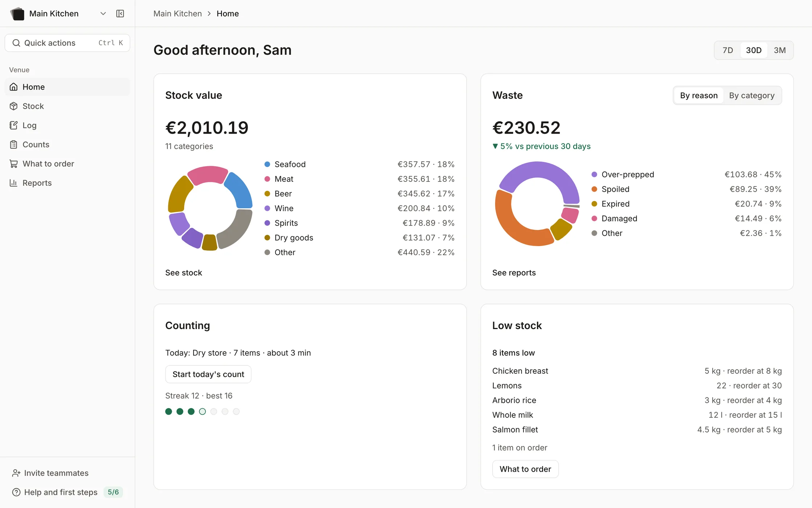
Task: Click the 5/6 progress badge
Action: (113, 492)
